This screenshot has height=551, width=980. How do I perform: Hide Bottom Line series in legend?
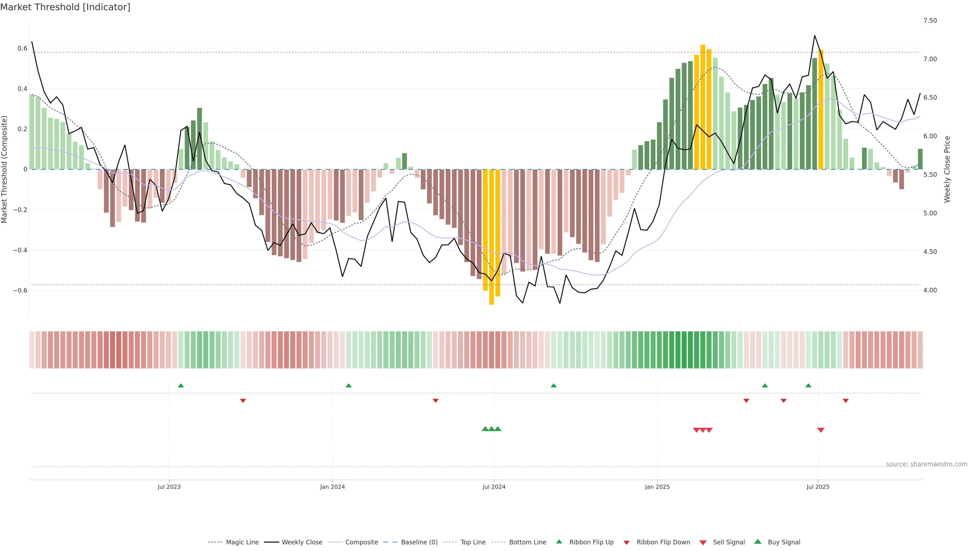(527, 542)
